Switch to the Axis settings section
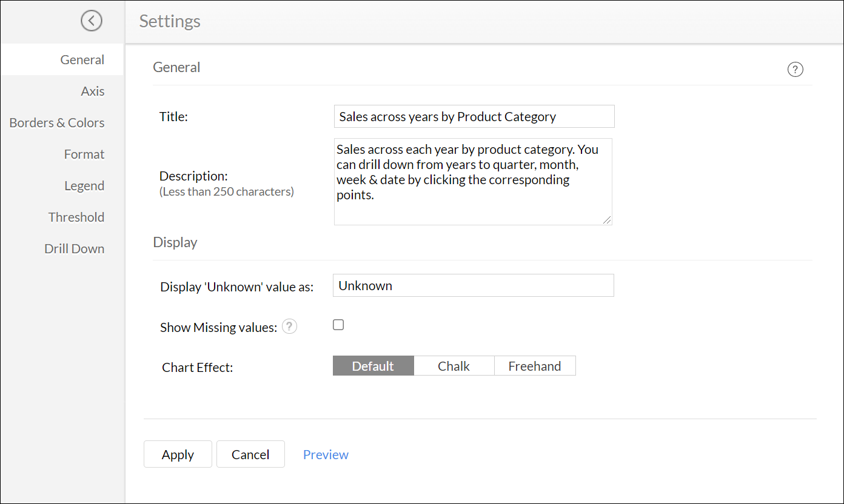This screenshot has width=844, height=504. (92, 91)
